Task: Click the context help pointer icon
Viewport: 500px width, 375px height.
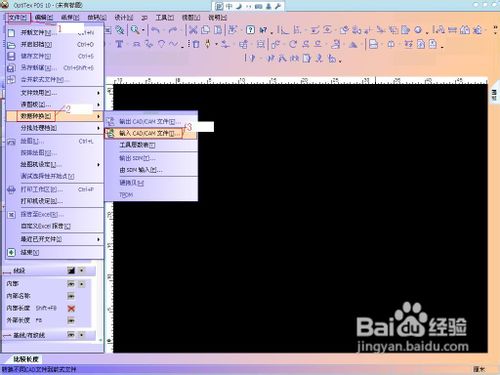Action: point(263,30)
